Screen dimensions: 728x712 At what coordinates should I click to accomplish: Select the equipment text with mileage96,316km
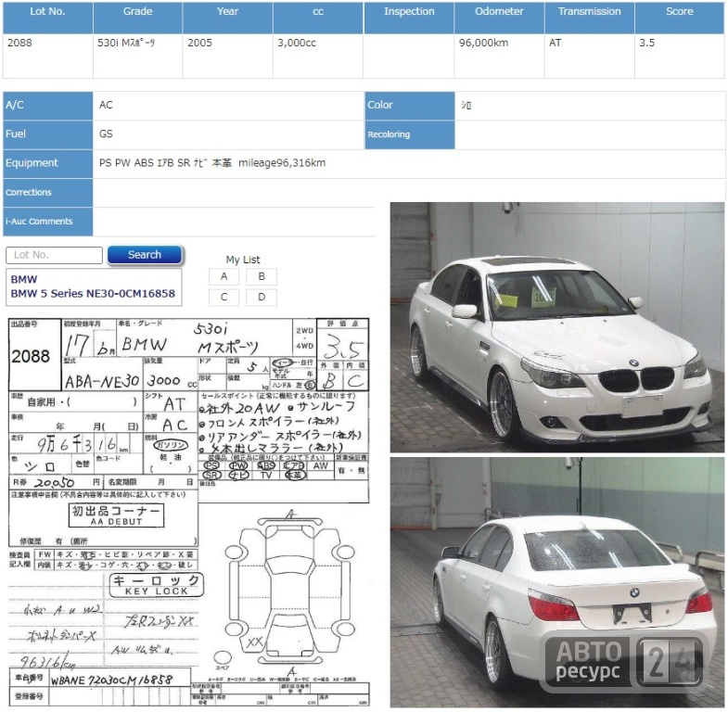coord(212,163)
